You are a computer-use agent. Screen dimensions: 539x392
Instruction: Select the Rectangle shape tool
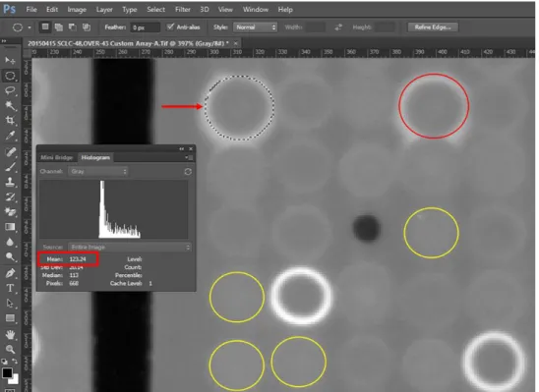tap(10, 318)
